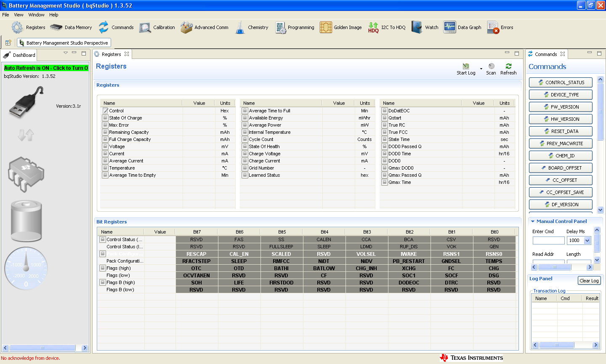Open the Window menu
The image size is (606, 364).
point(36,15)
